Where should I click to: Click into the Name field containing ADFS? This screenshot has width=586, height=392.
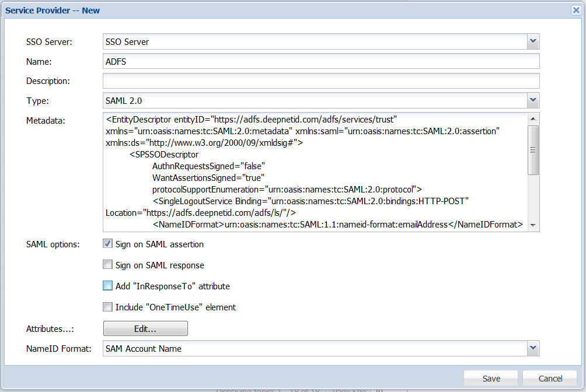pos(320,61)
